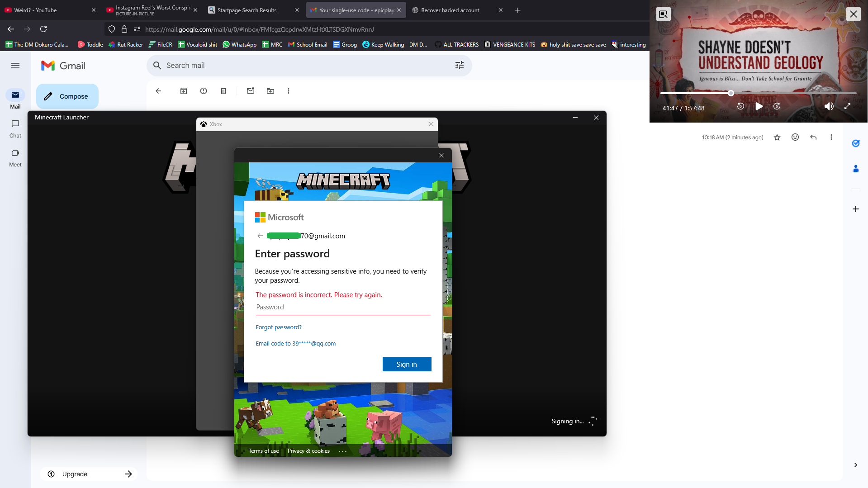This screenshot has width=868, height=488.
Task: Open the Toddle bookmark
Action: coord(90,44)
